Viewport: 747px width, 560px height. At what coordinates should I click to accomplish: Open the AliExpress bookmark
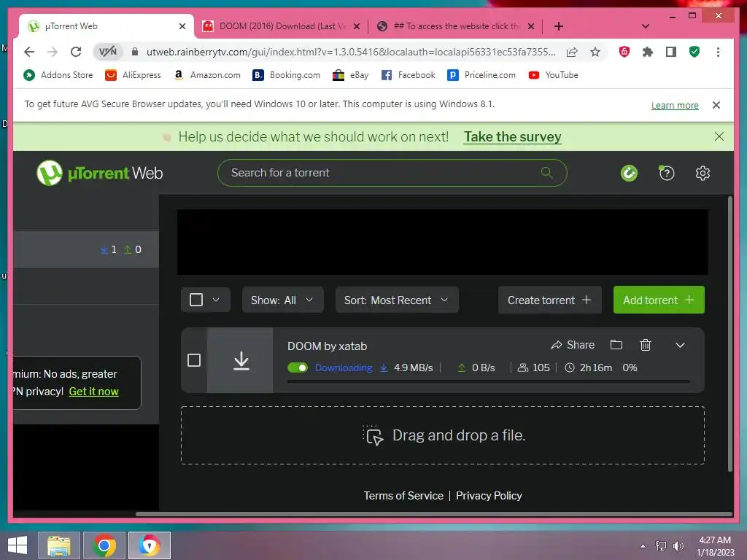pyautogui.click(x=133, y=75)
